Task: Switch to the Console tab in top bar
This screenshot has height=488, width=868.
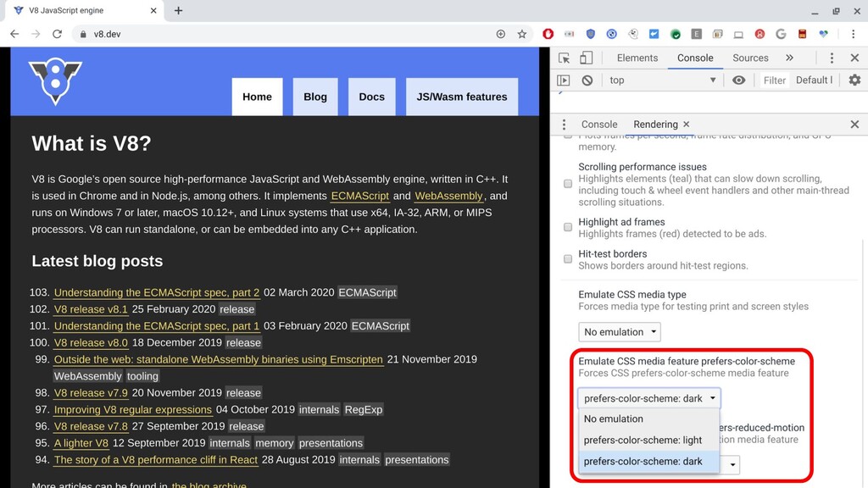Action: [695, 58]
